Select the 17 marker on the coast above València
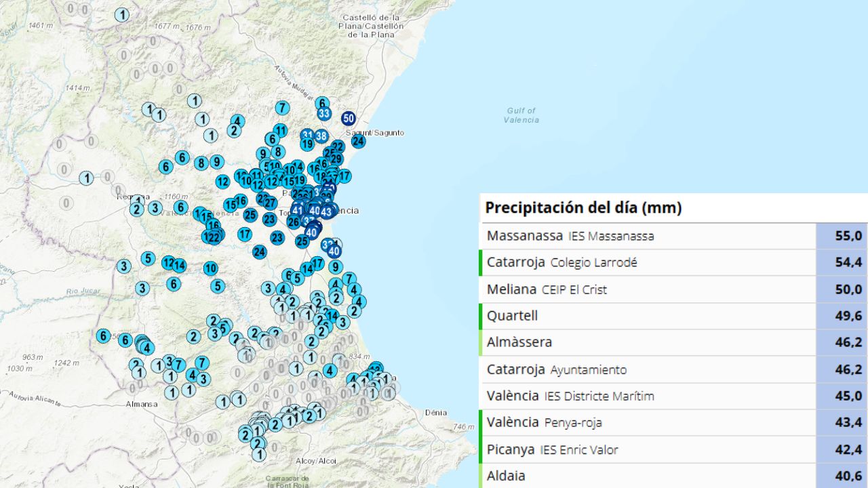This screenshot has height=488, width=868. pyautogui.click(x=344, y=176)
